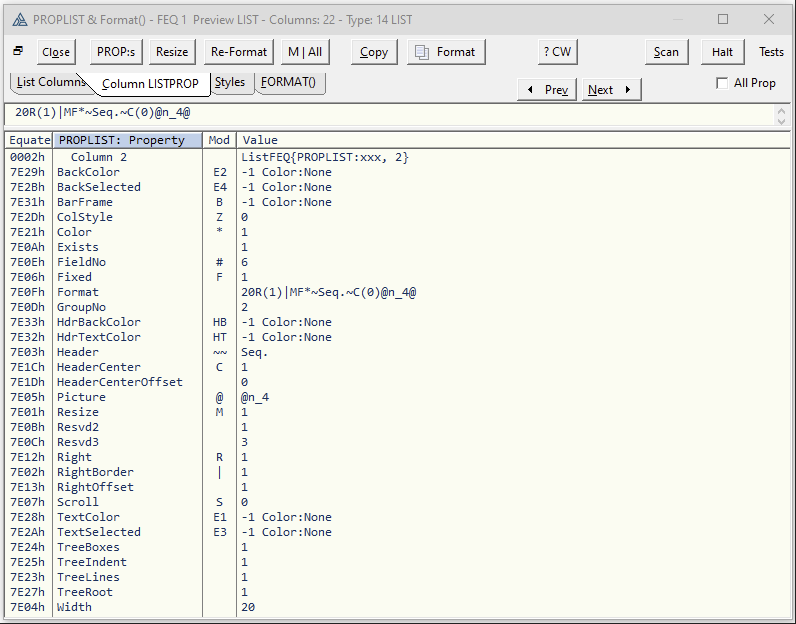Switch to the List Columns tab

click(x=50, y=83)
